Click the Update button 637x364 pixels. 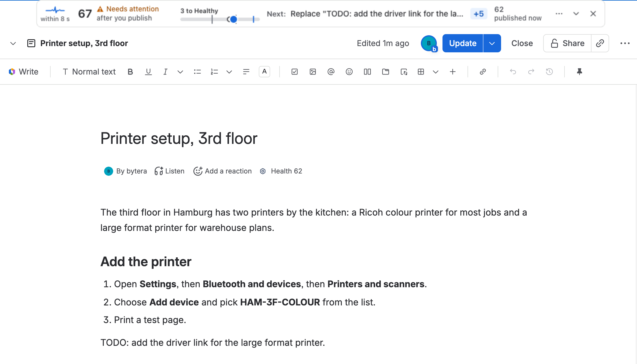(463, 43)
